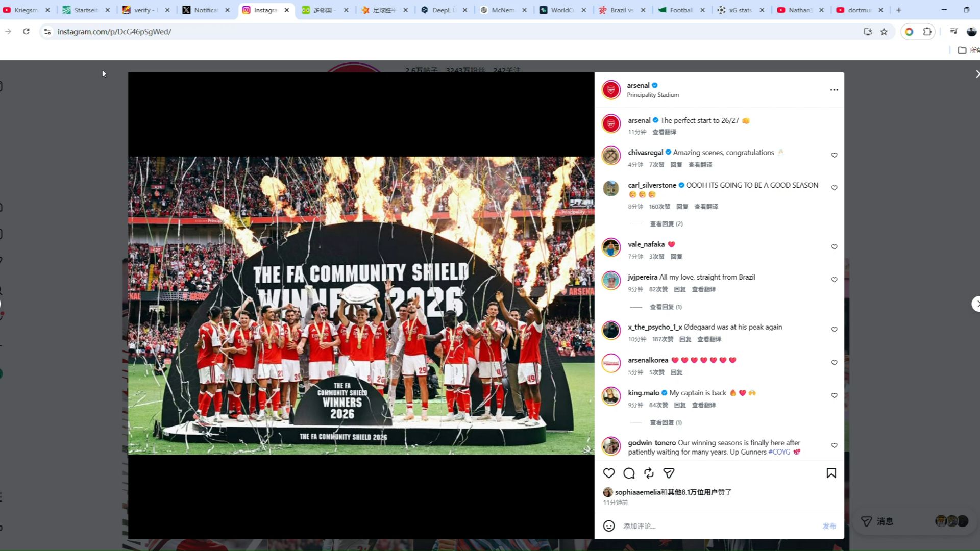980x551 pixels.
Task: Translate x_the_psycho_1_x's comment
Action: pos(709,339)
